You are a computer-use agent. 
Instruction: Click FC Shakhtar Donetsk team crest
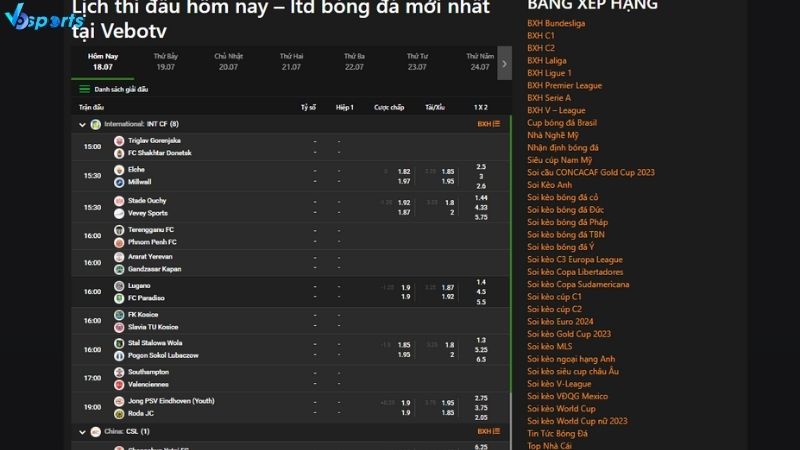tap(119, 153)
